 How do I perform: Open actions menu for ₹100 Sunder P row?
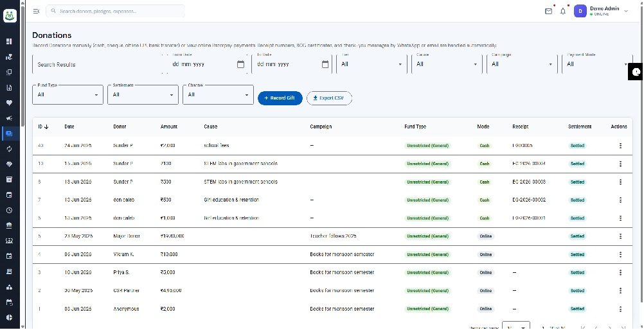click(620, 164)
